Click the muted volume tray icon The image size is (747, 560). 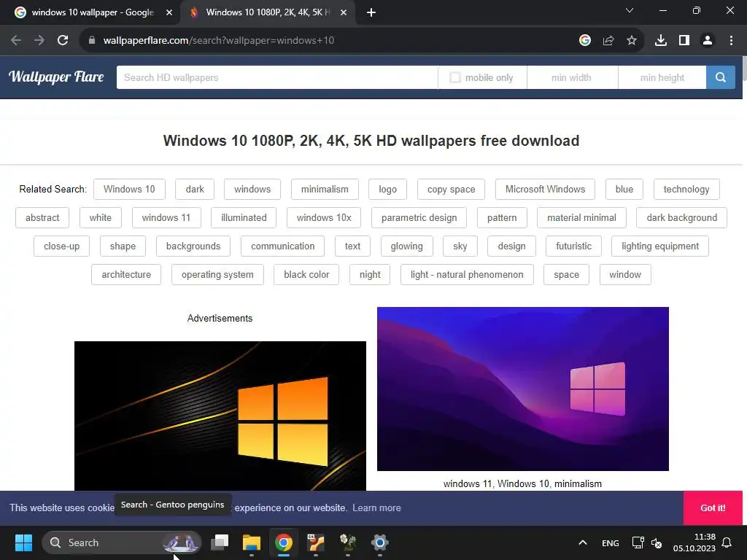pos(657,542)
